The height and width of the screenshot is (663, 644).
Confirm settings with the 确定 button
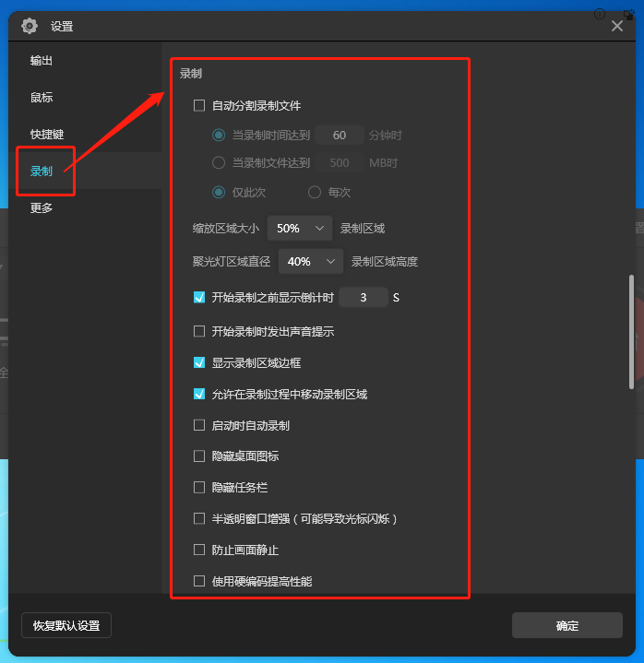(x=567, y=625)
